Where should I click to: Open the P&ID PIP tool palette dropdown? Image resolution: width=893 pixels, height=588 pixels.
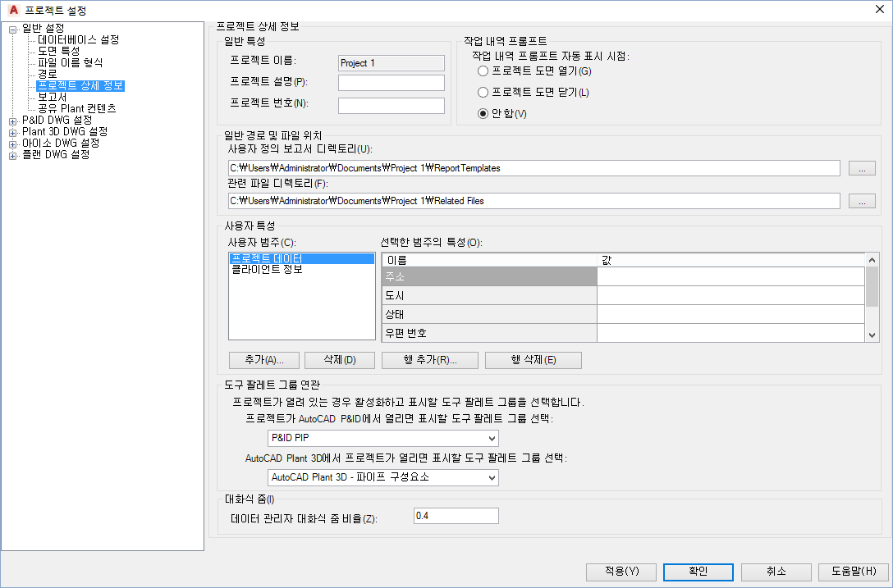(x=492, y=438)
